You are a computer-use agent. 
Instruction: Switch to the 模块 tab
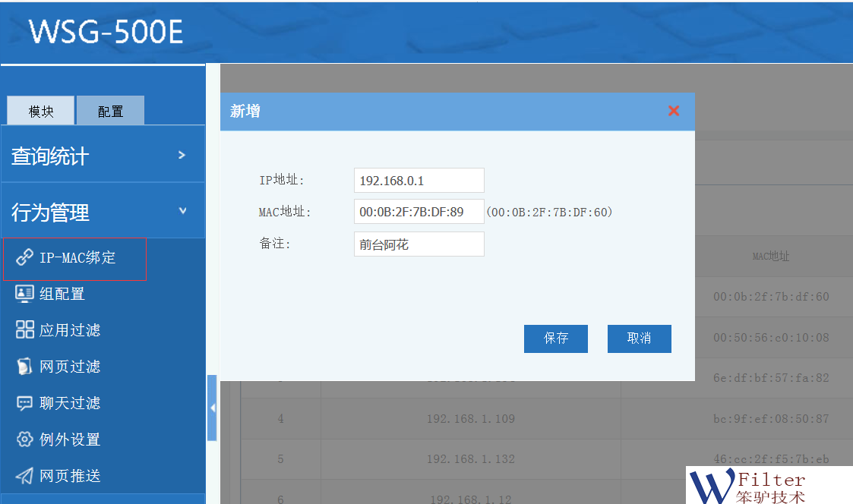[41, 111]
